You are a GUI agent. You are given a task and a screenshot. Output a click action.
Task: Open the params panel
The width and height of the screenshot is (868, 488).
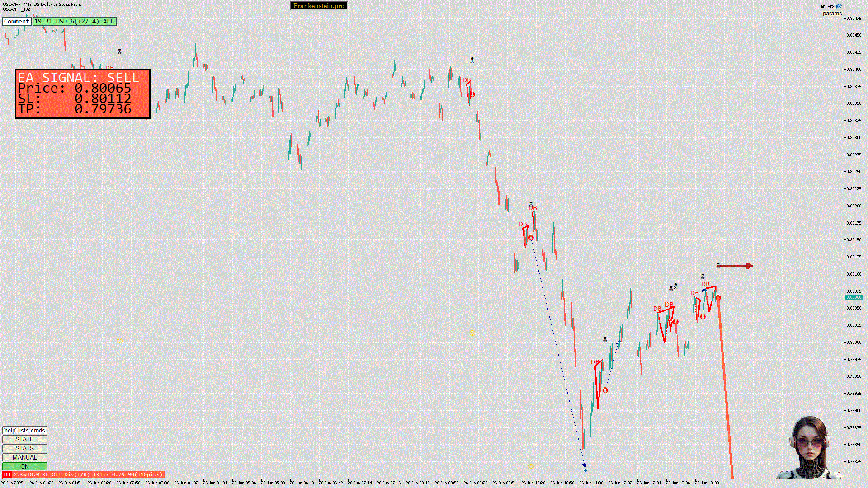coord(832,14)
